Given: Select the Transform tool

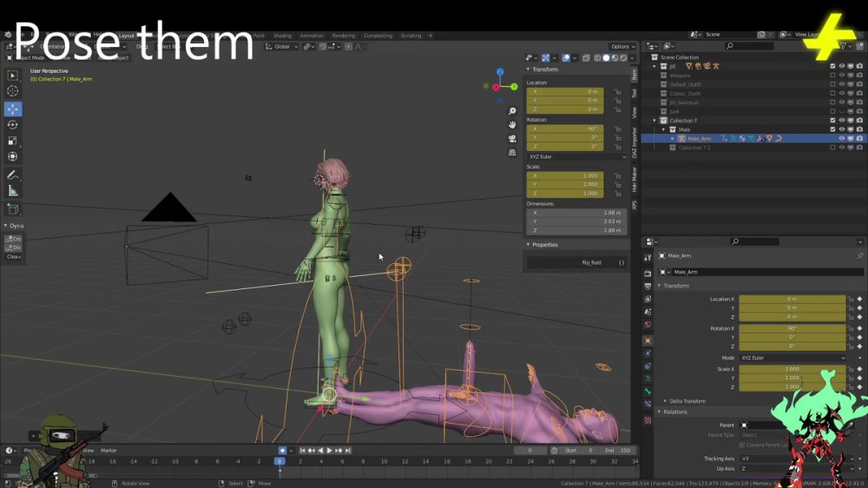Looking at the screenshot, I should tap(13, 156).
